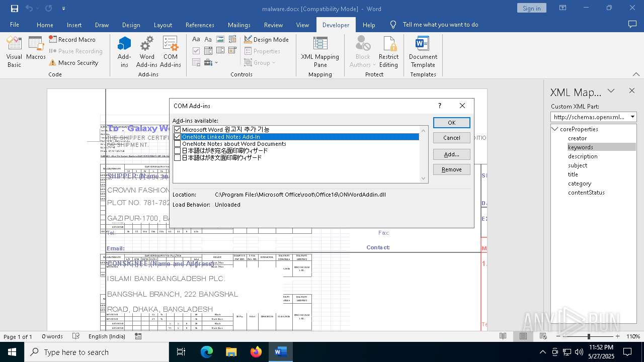Check the fourth add-in (first Japanese entry)
Screen dimensions: 644x362
pos(177,151)
